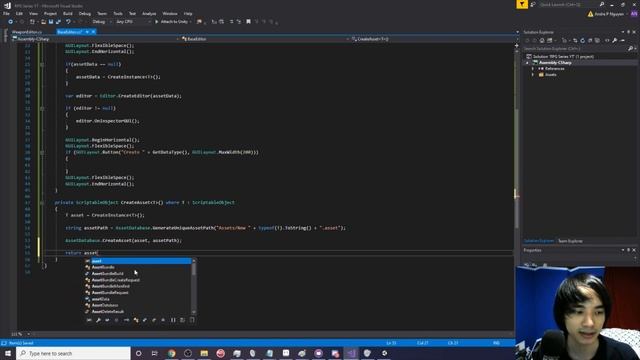Click the feedback icon beside Quick Launch
640x360 pixels.
(533, 4)
